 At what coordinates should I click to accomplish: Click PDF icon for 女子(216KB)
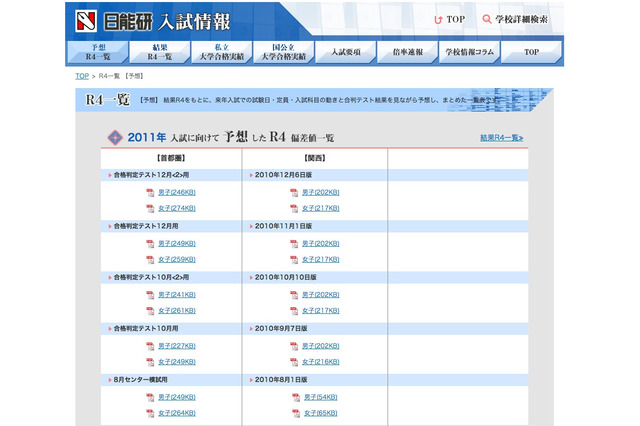click(x=294, y=362)
